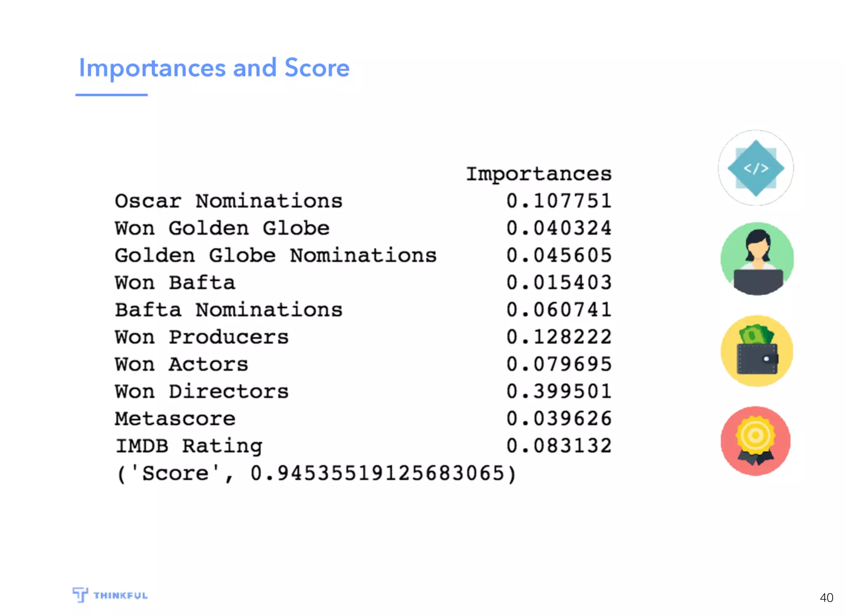845x616 pixels.
Task: Click the gold award ribbon icon
Action: click(x=755, y=441)
